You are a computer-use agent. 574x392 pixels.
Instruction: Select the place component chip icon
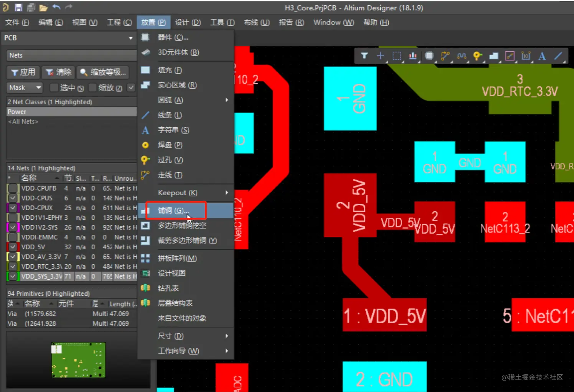pos(429,56)
